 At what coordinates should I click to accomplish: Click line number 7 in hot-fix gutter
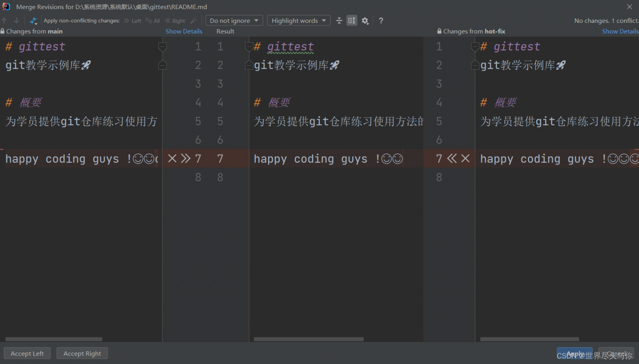(x=439, y=159)
